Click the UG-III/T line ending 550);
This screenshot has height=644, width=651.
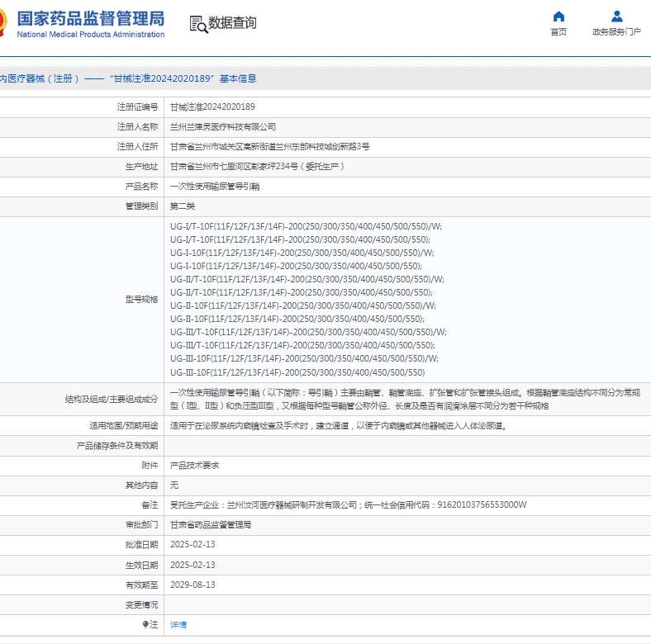(x=302, y=346)
